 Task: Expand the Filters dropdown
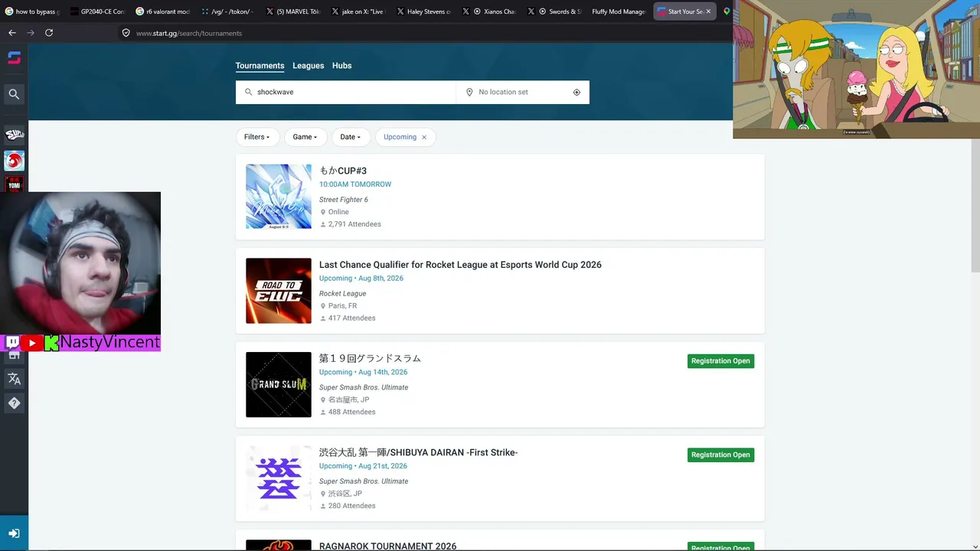tap(257, 137)
